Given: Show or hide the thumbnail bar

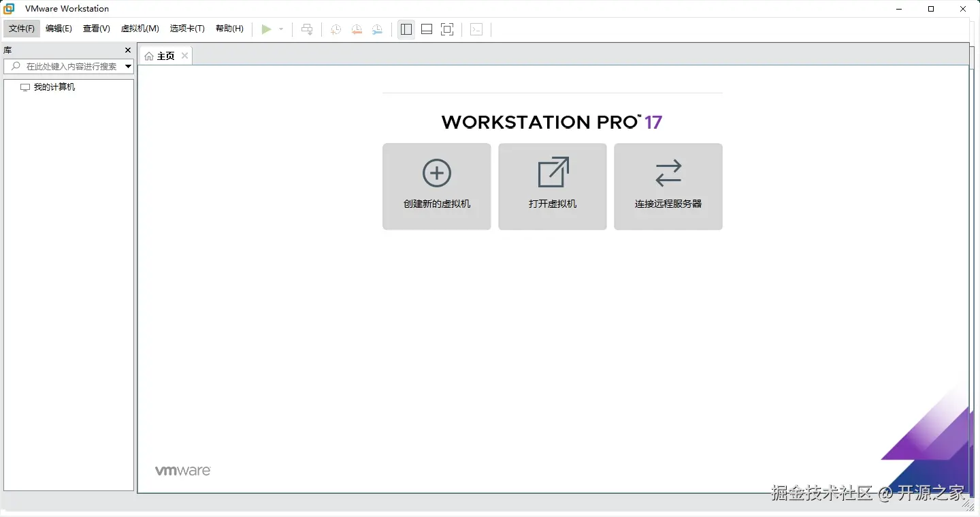Looking at the screenshot, I should click(426, 29).
